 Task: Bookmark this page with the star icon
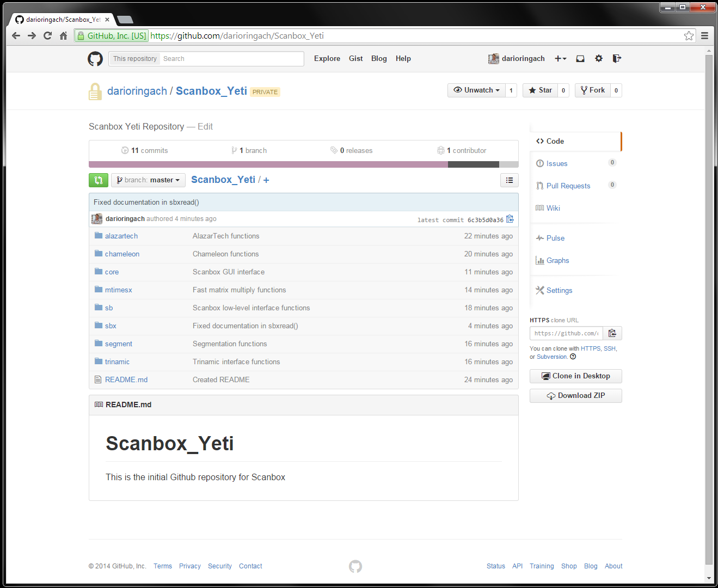click(689, 36)
